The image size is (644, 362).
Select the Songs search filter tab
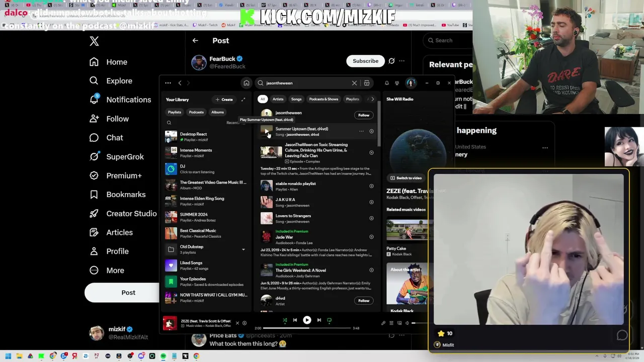click(x=296, y=99)
